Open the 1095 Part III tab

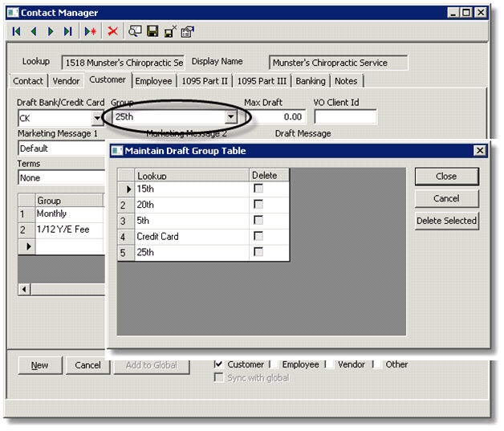coord(262,81)
